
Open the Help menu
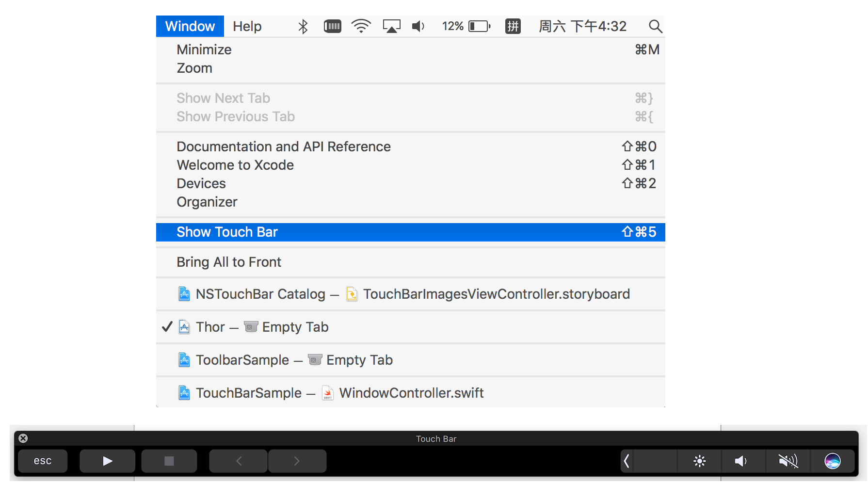[247, 26]
